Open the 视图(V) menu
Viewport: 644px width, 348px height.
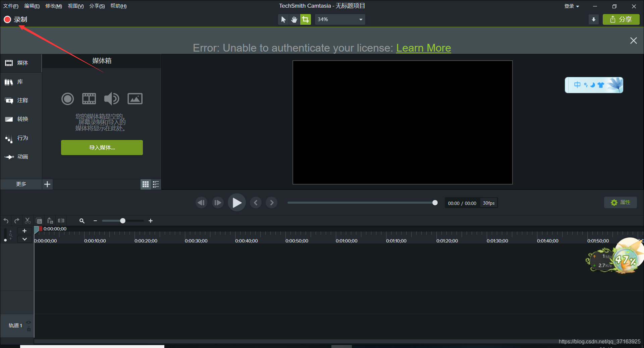(x=76, y=6)
